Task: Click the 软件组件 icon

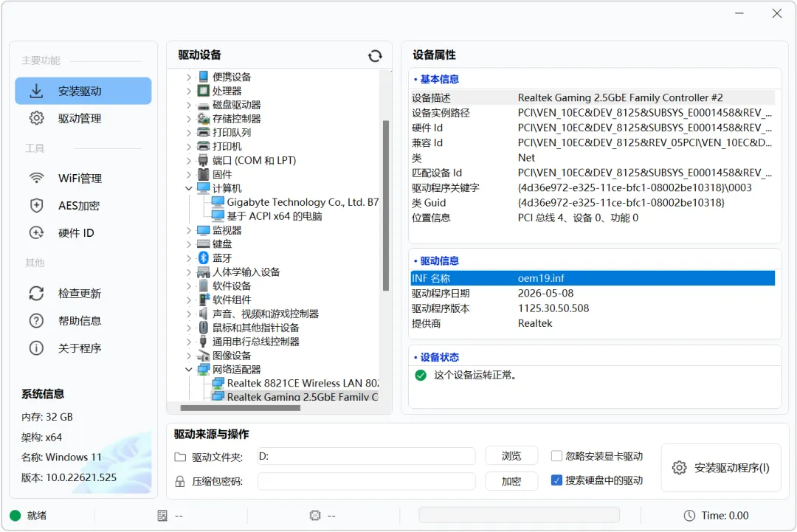Action: (204, 300)
